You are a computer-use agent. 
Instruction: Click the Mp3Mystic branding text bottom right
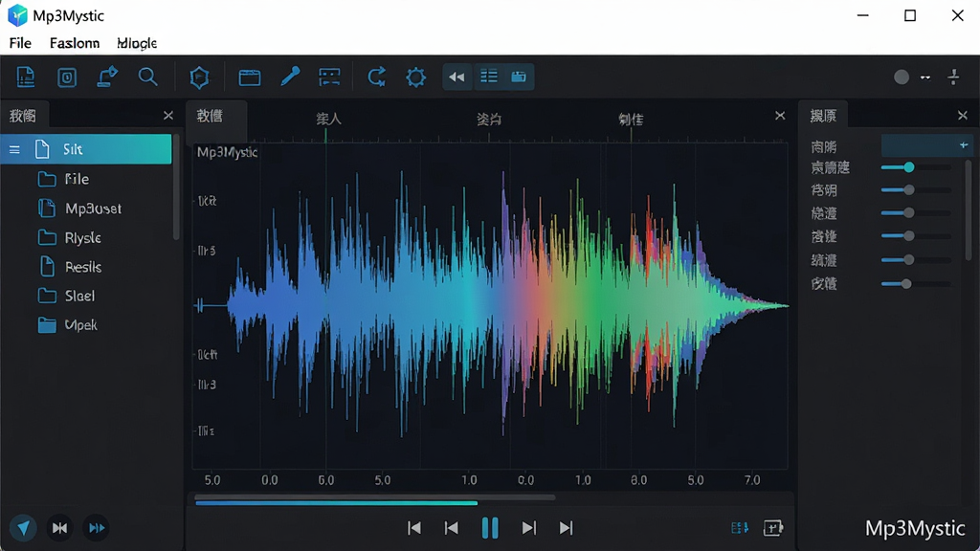click(x=914, y=528)
